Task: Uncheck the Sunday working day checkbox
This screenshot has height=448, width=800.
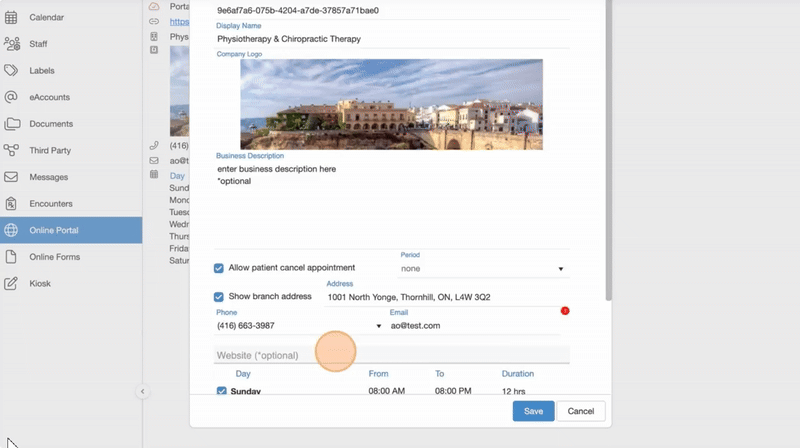Action: coord(222,391)
